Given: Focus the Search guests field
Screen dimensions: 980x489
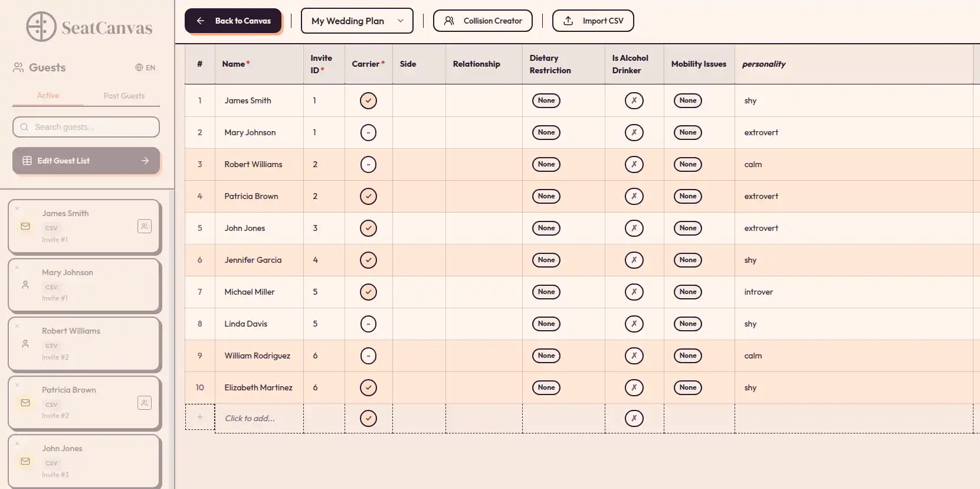Looking at the screenshot, I should (86, 127).
